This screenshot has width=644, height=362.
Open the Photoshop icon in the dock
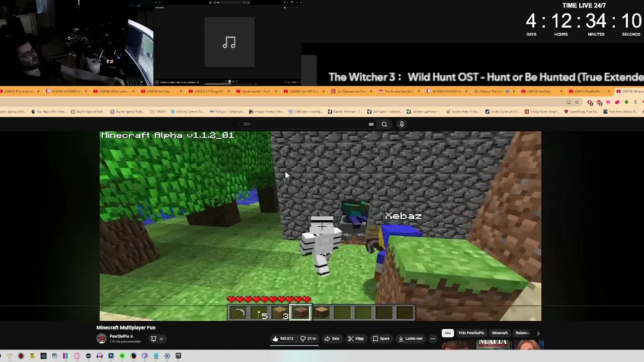pos(111,356)
